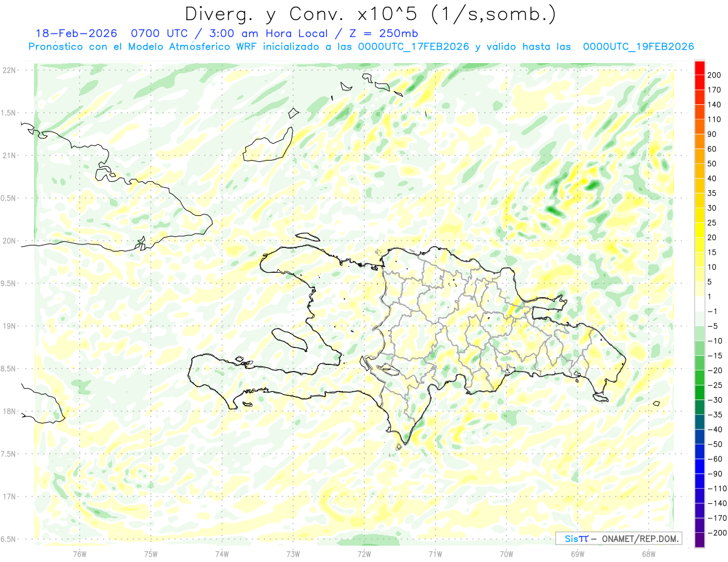Click the '22N' latitude label
The width and height of the screenshot is (728, 562).
9,70
